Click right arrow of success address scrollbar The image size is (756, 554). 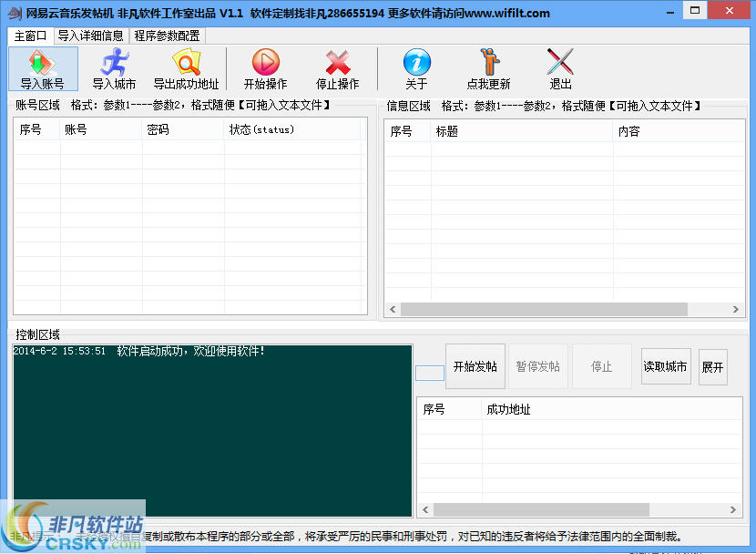(x=733, y=509)
